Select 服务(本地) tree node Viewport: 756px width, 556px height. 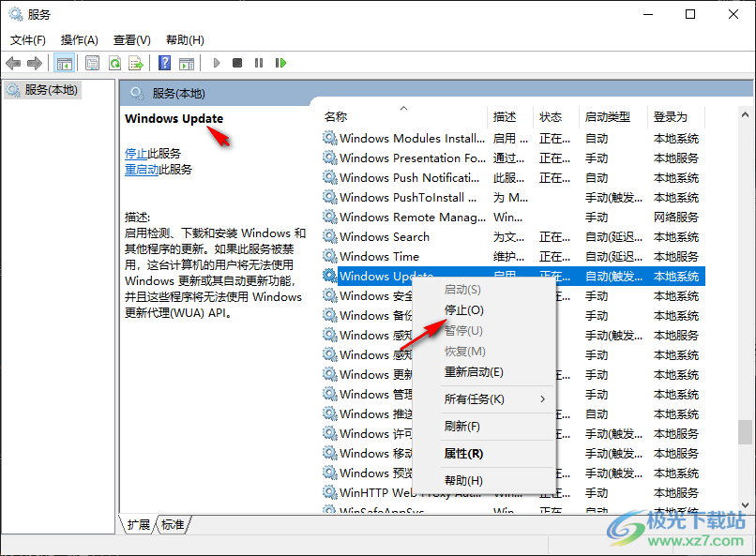coord(42,90)
